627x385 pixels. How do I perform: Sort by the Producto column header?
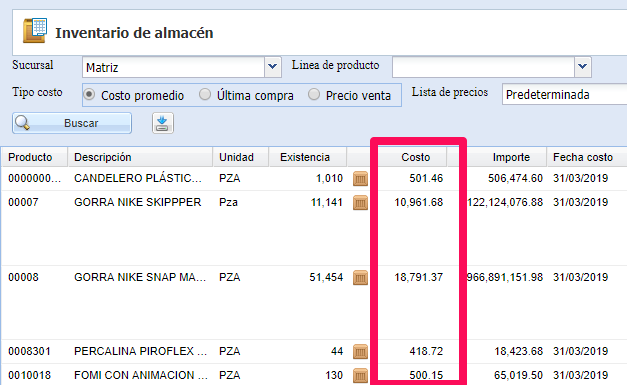click(34, 157)
